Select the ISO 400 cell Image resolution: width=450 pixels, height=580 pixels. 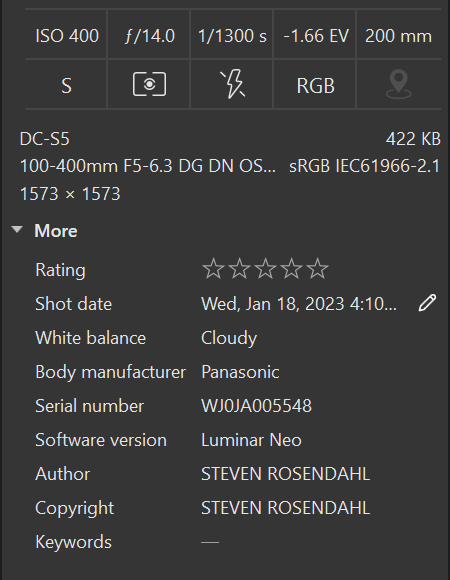pyautogui.click(x=67, y=36)
